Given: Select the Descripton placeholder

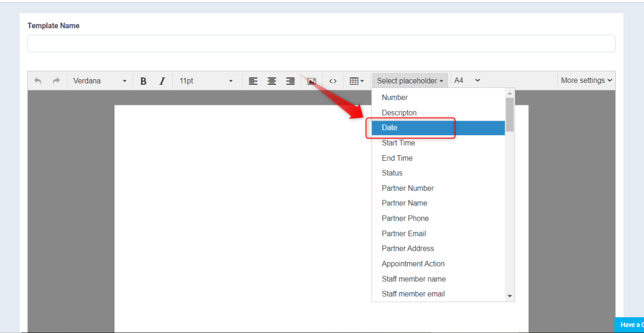Looking at the screenshot, I should click(x=438, y=112).
